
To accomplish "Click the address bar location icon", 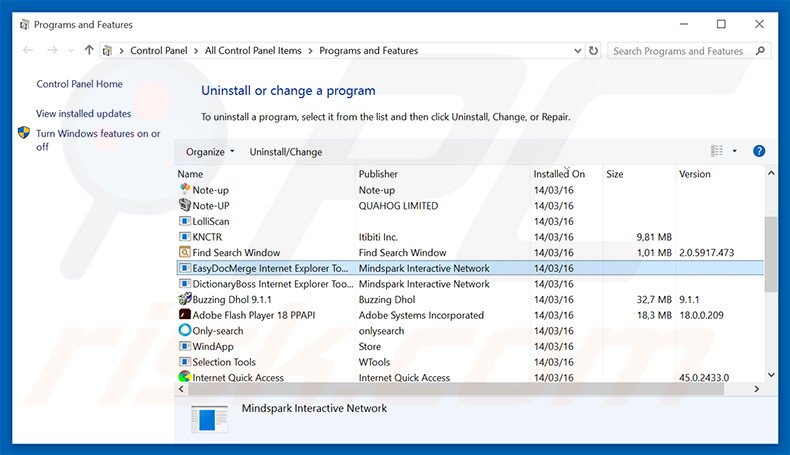I will coord(107,50).
